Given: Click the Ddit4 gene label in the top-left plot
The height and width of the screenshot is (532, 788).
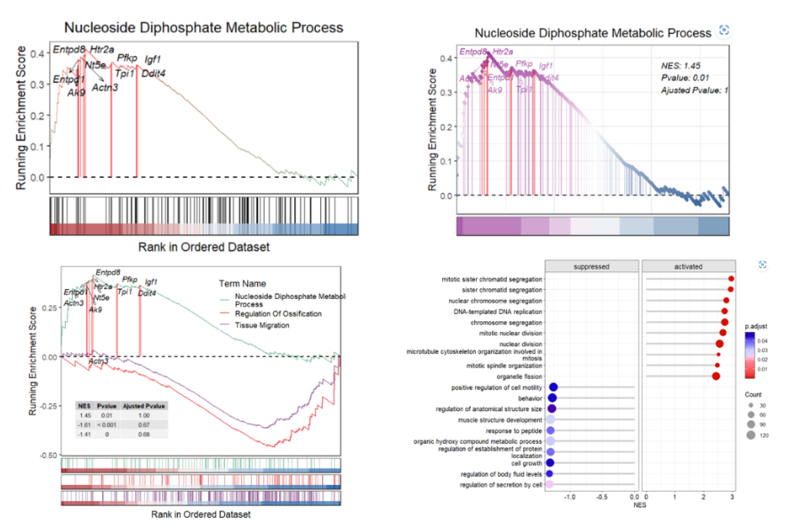Looking at the screenshot, I should coord(153,74).
